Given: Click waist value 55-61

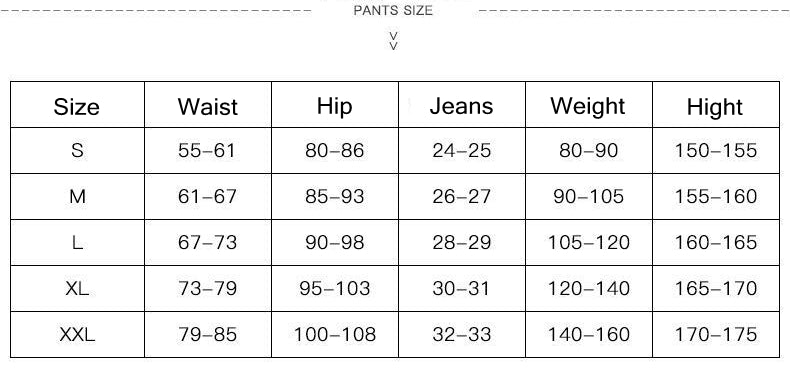Looking at the screenshot, I should [x=207, y=150].
